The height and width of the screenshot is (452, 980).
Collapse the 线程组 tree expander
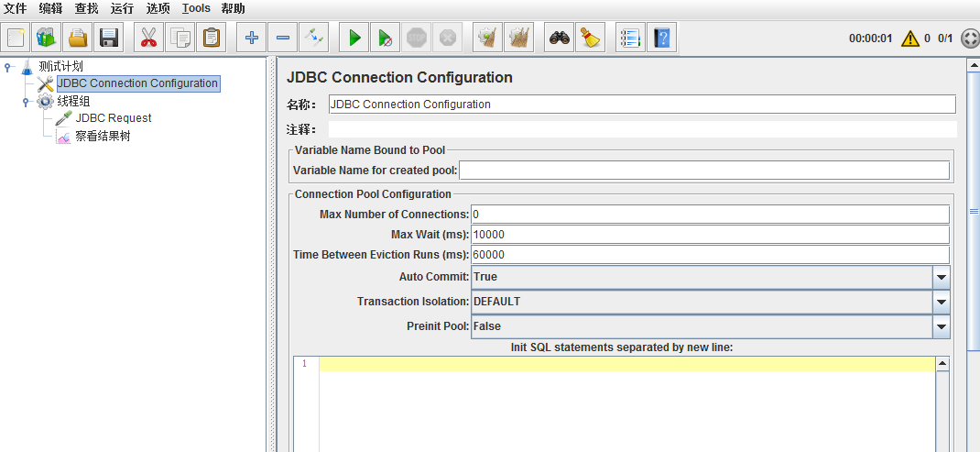point(27,101)
